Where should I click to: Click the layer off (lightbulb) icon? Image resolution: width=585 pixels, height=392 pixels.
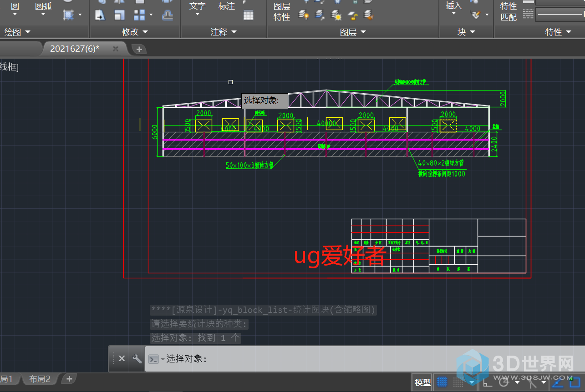[303, 15]
